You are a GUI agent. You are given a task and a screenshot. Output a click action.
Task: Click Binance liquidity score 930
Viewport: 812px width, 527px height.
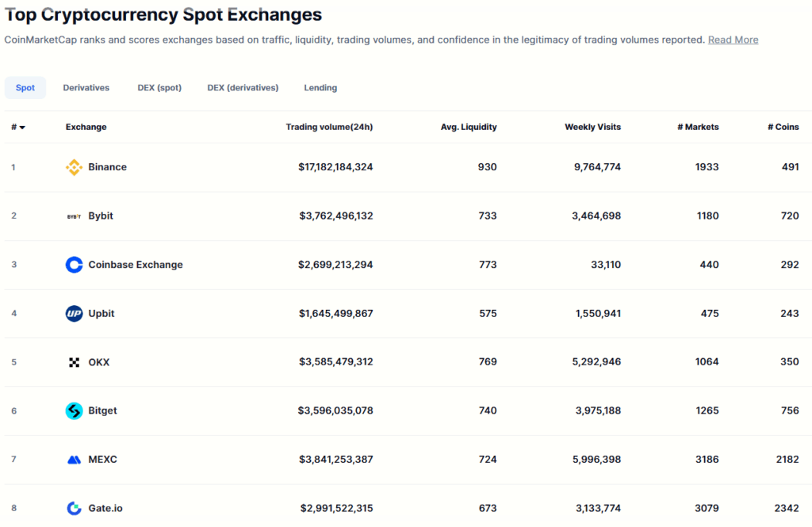pos(488,166)
